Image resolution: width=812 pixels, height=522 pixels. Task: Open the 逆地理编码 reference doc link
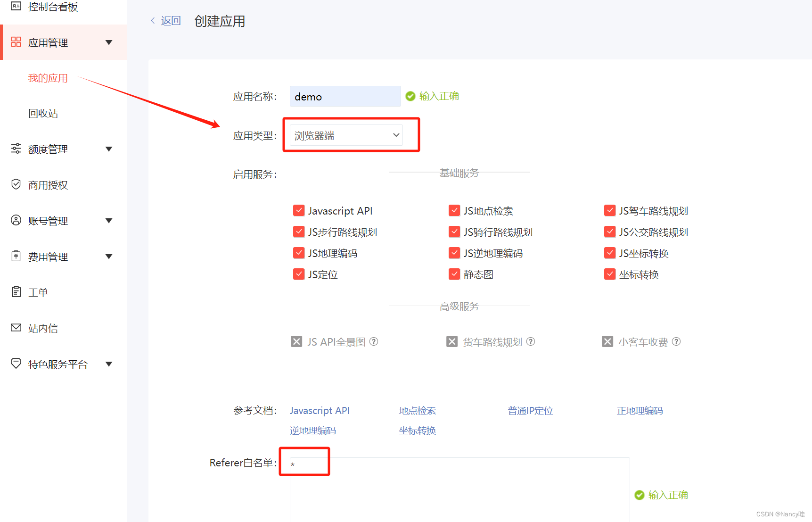[312, 430]
